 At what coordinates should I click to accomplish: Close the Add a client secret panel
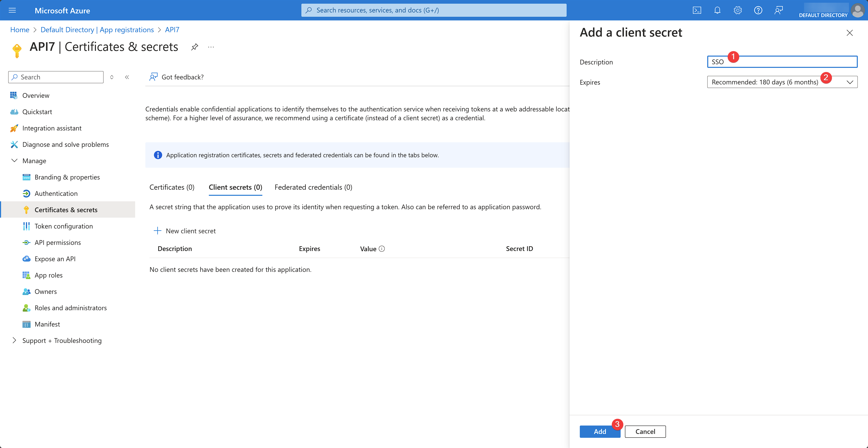pyautogui.click(x=849, y=33)
